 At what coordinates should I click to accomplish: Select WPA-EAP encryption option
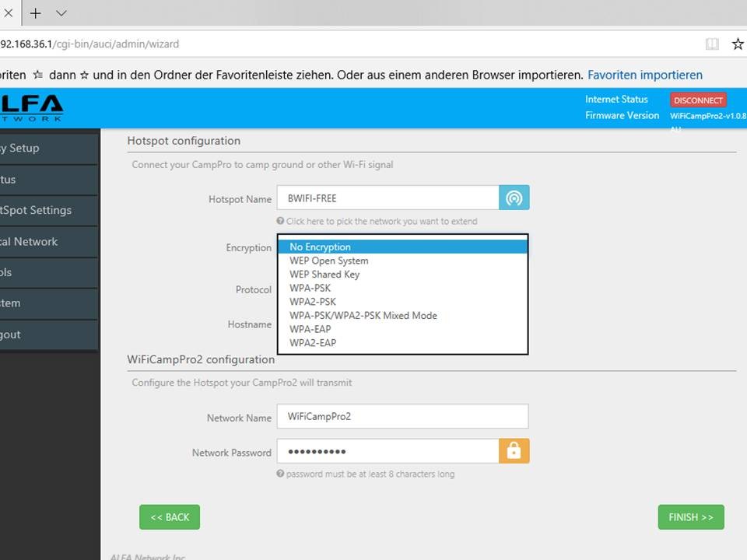pos(402,329)
